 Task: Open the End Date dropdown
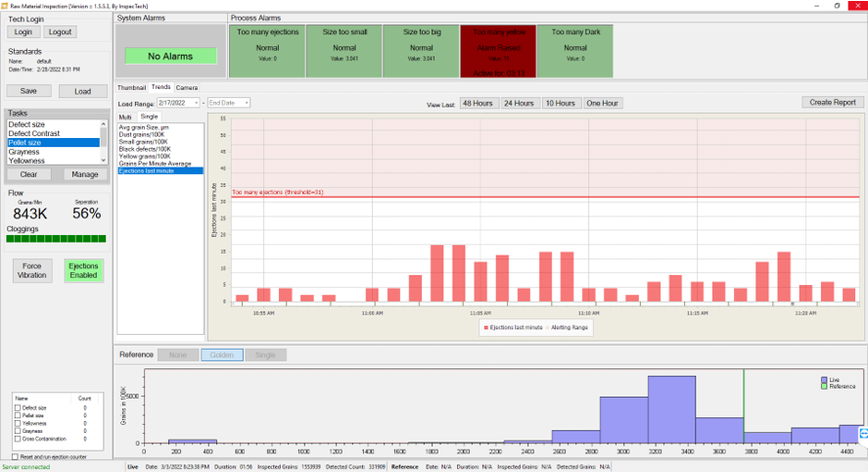point(246,103)
